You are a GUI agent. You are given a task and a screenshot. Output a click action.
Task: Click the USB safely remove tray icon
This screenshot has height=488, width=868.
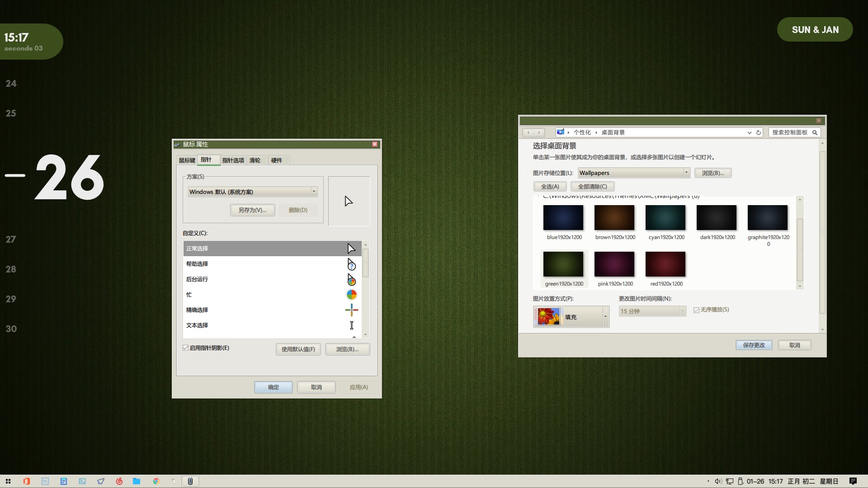pos(741,481)
